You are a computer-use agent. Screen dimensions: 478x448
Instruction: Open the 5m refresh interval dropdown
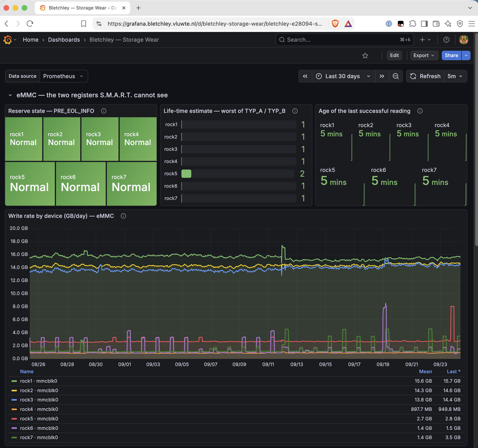[455, 76]
